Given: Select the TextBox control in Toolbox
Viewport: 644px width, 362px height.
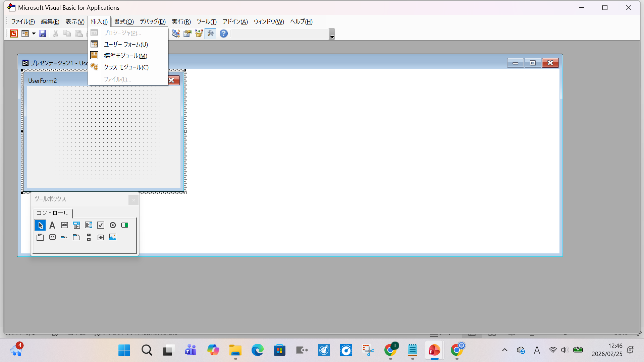Looking at the screenshot, I should tap(64, 225).
